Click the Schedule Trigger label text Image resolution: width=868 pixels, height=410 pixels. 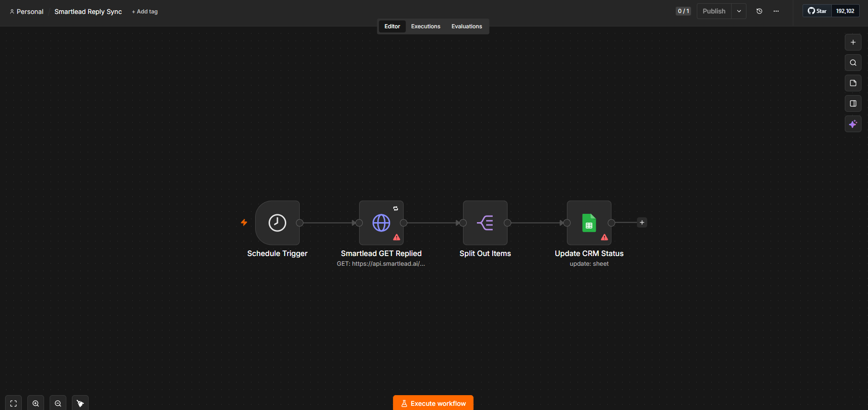click(277, 253)
